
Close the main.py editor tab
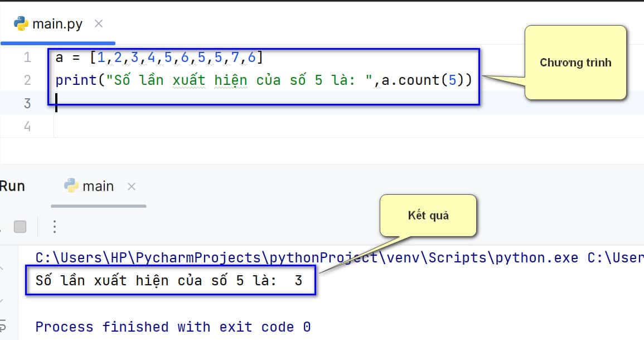point(99,24)
